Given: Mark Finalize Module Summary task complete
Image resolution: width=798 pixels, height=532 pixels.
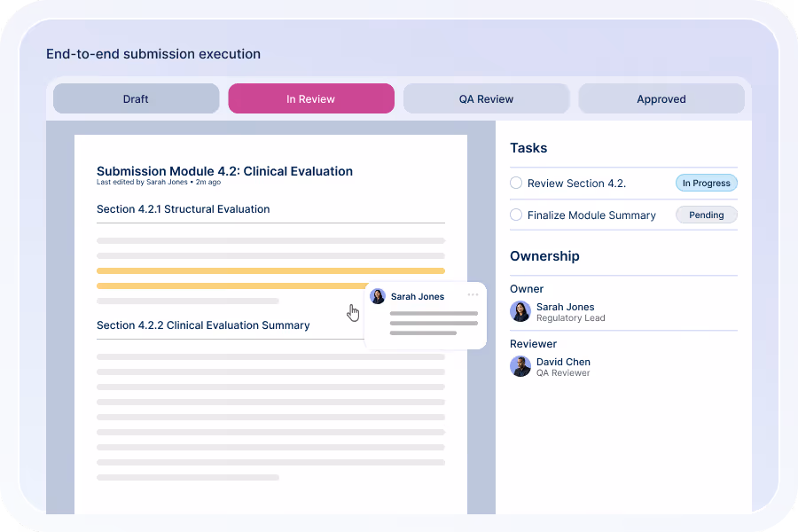Looking at the screenshot, I should (x=516, y=215).
